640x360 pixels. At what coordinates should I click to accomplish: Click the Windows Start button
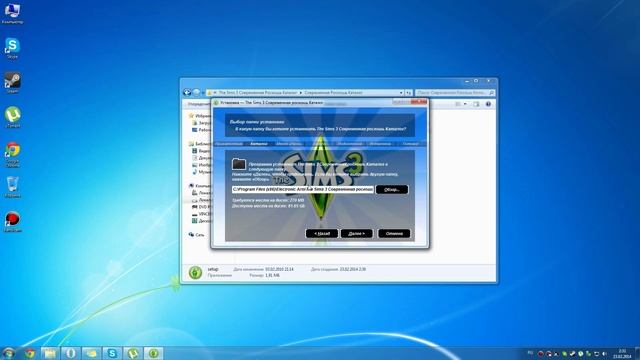click(x=8, y=353)
